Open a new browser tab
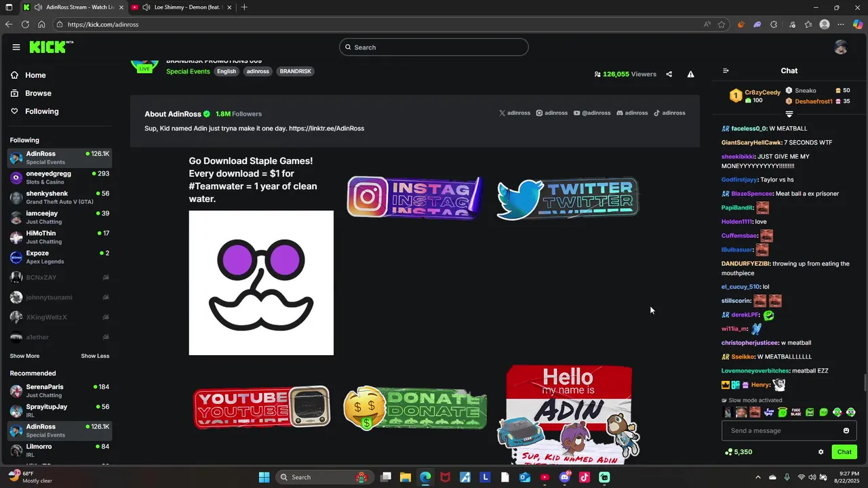This screenshot has width=868, height=488. point(244,7)
